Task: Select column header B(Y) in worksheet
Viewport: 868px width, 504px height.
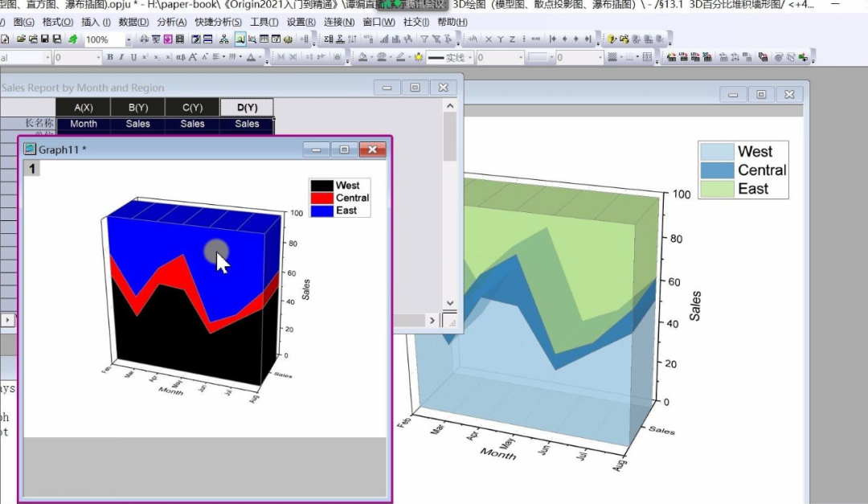Action: 138,108
